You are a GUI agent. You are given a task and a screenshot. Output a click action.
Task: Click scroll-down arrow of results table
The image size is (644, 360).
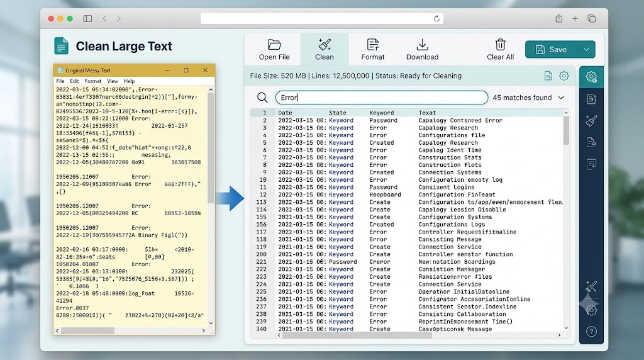tap(566, 328)
